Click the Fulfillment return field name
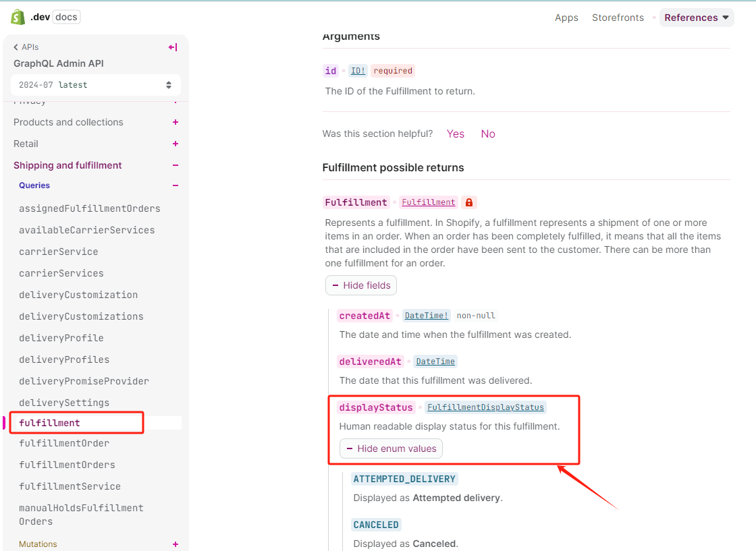This screenshot has height=551, width=756. [356, 202]
